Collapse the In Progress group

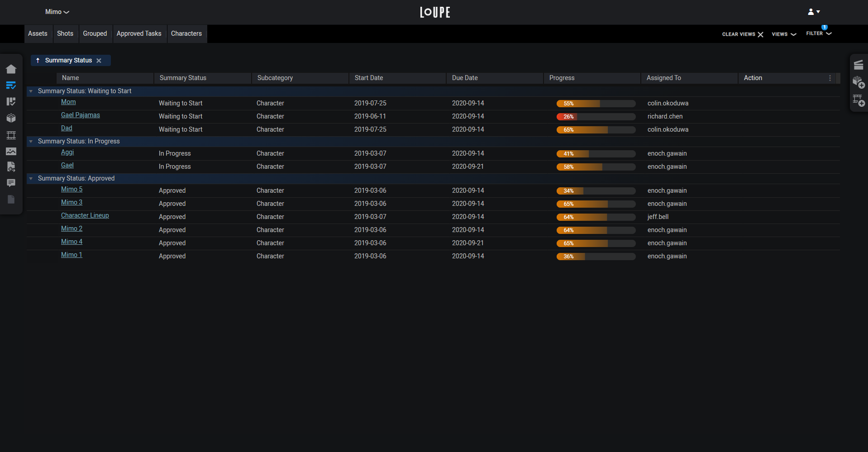pyautogui.click(x=31, y=142)
